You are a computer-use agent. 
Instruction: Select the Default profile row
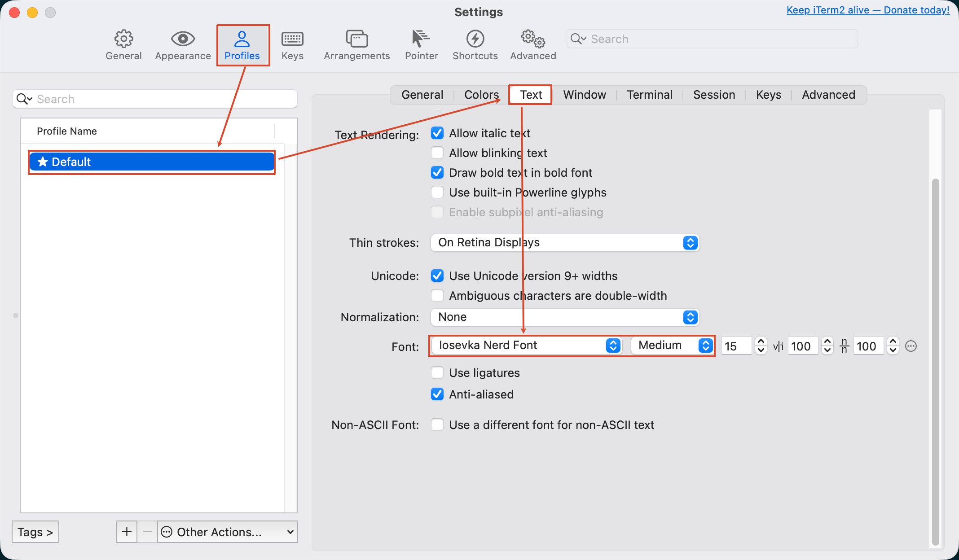[x=152, y=162]
